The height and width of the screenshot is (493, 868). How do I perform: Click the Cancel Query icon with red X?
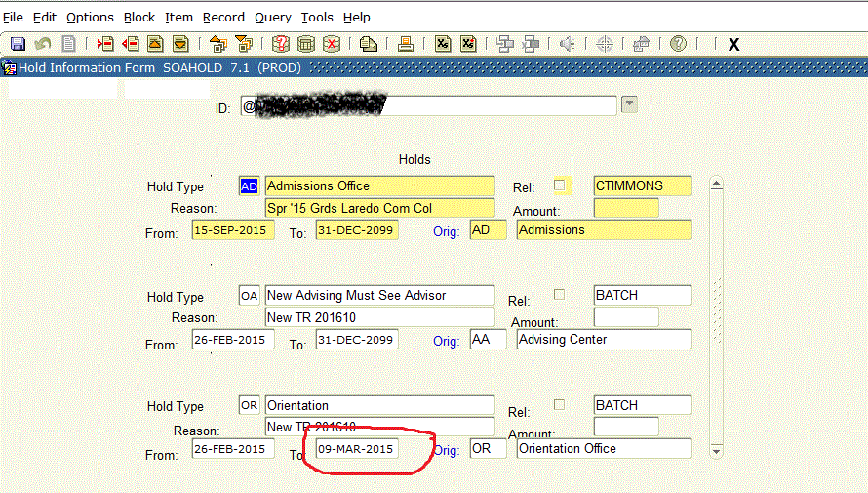click(x=332, y=44)
